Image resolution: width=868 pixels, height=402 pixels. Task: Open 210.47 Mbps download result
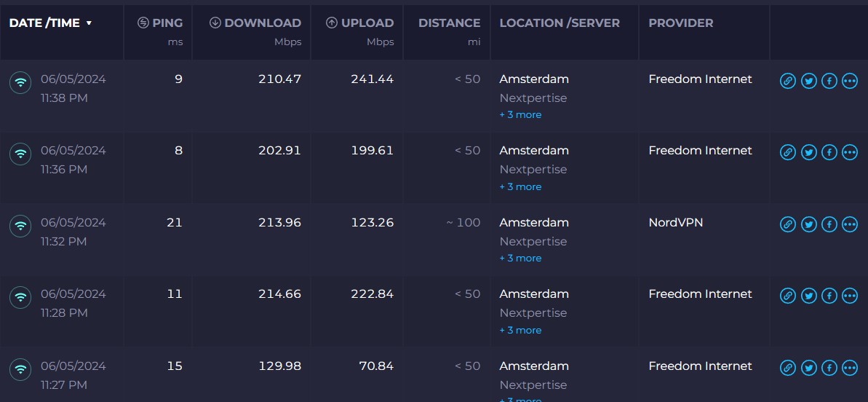(279, 79)
